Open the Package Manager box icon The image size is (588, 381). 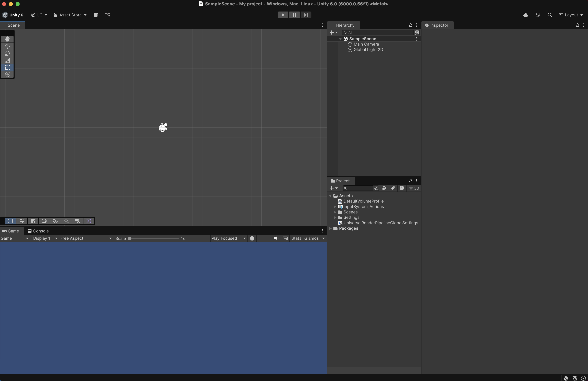tap(96, 15)
